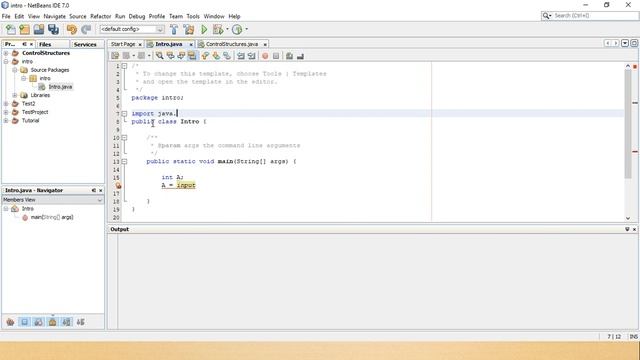Screen dimensions: 640x360
Task: Click the Find Previous Occurrence icon
Action: click(170, 56)
